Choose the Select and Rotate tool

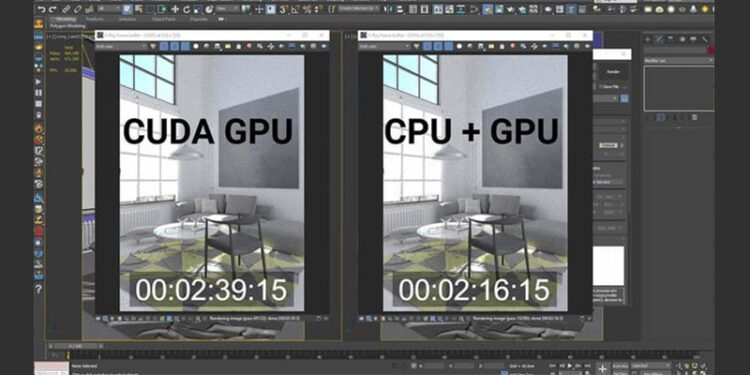[x=186, y=9]
